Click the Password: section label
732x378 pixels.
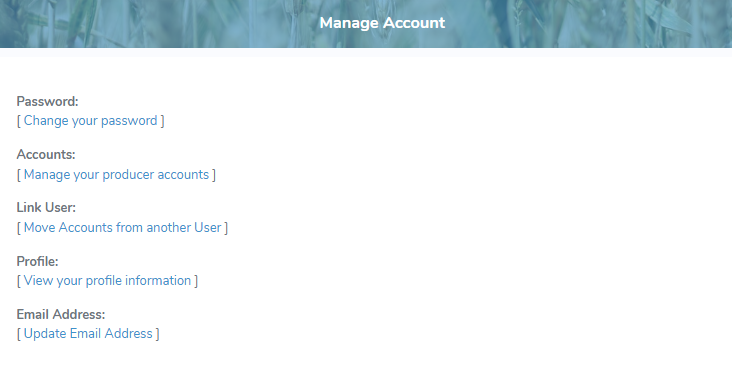point(48,101)
